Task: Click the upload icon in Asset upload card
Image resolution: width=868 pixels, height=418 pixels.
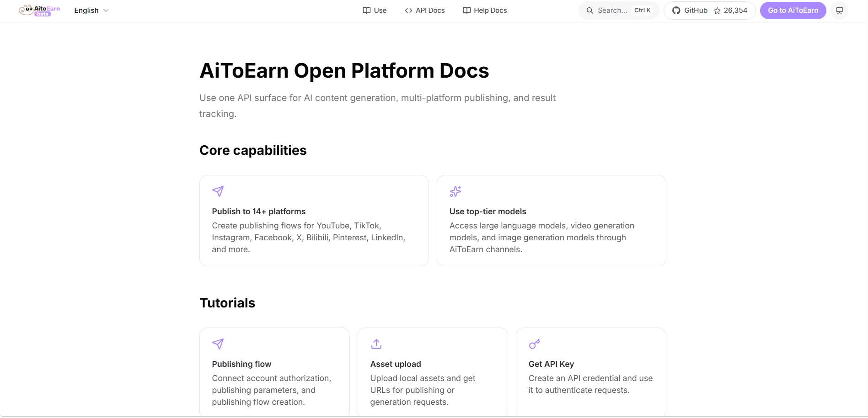Action: point(376,344)
